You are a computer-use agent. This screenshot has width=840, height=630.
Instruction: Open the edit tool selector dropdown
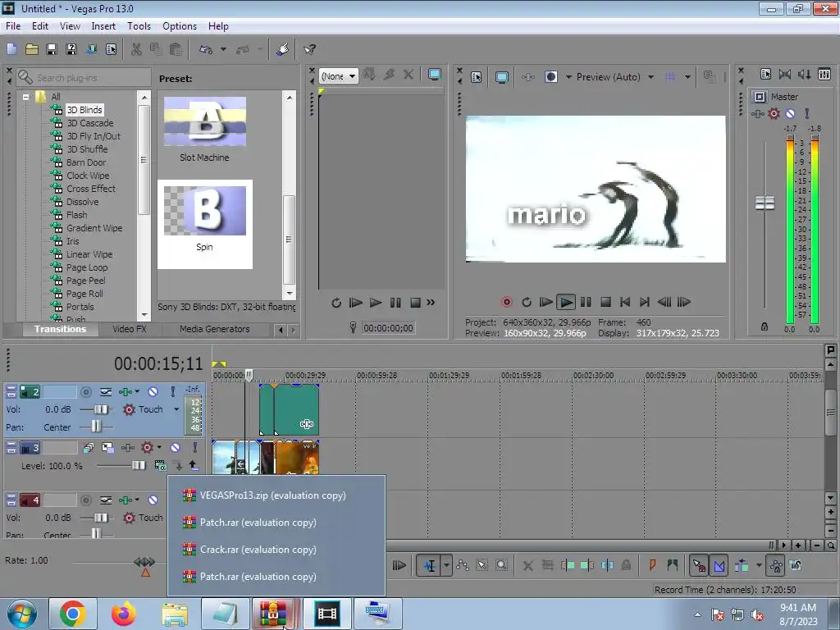click(x=446, y=565)
